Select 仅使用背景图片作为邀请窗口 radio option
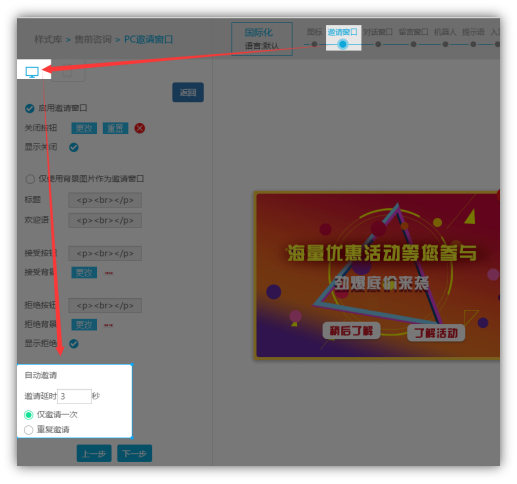This screenshot has width=517, height=484. click(30, 179)
